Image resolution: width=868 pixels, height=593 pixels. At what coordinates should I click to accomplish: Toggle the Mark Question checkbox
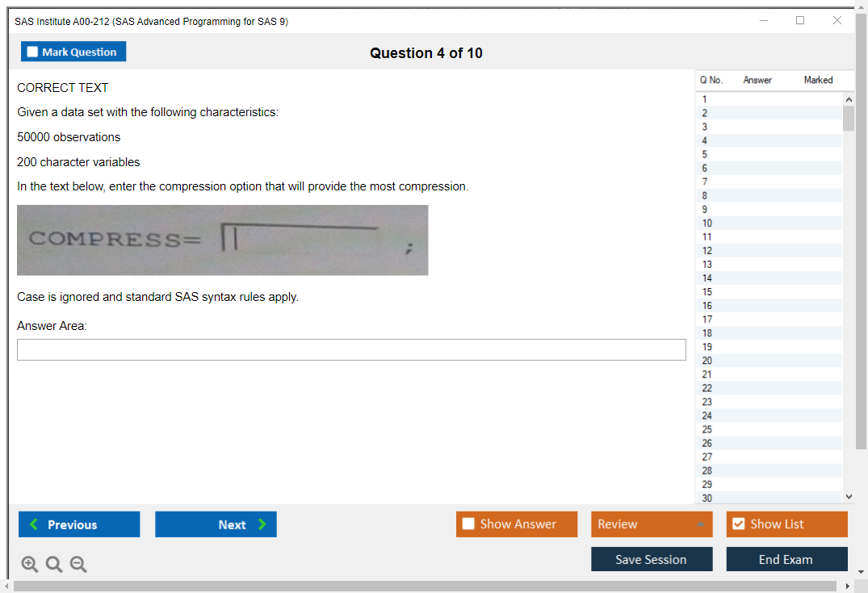(x=32, y=52)
